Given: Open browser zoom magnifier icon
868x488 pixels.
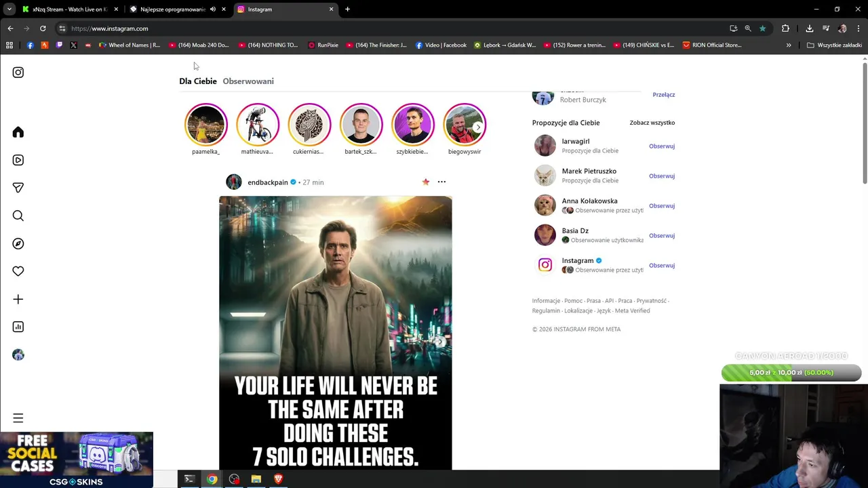Looking at the screenshot, I should 747,28.
